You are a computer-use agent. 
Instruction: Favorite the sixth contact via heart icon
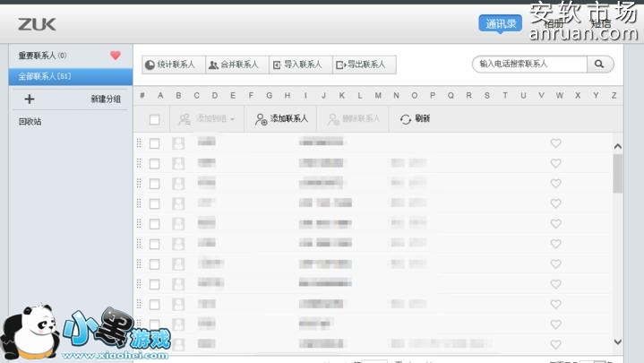click(x=555, y=244)
